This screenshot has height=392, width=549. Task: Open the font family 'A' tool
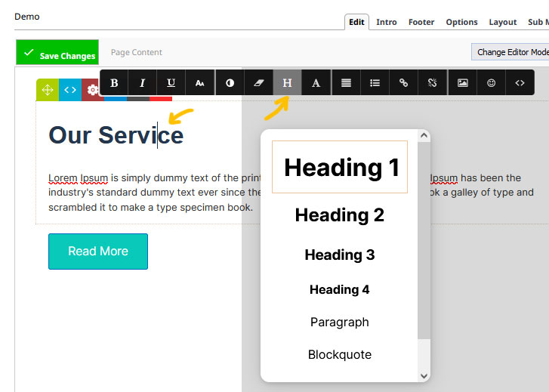pyautogui.click(x=316, y=83)
